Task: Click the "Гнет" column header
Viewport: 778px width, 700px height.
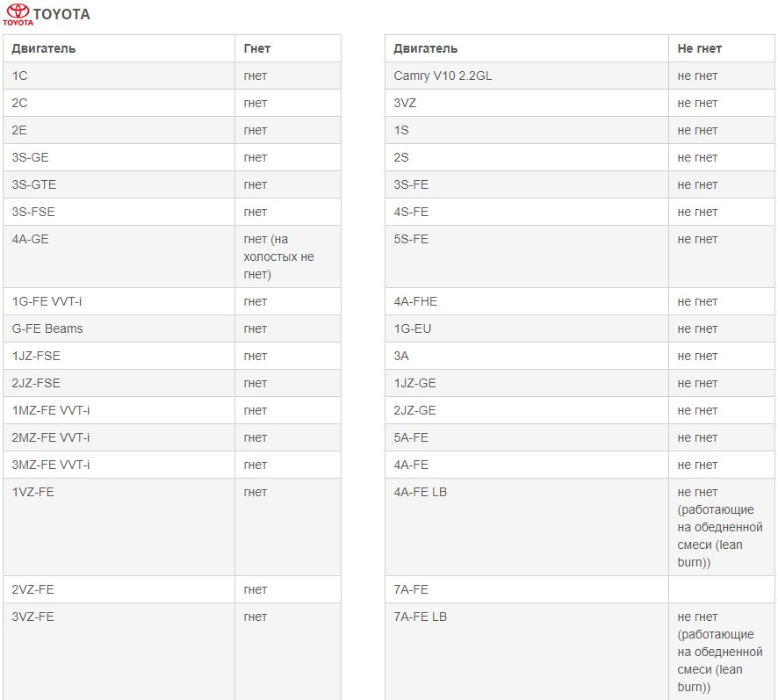Action: coord(257,48)
